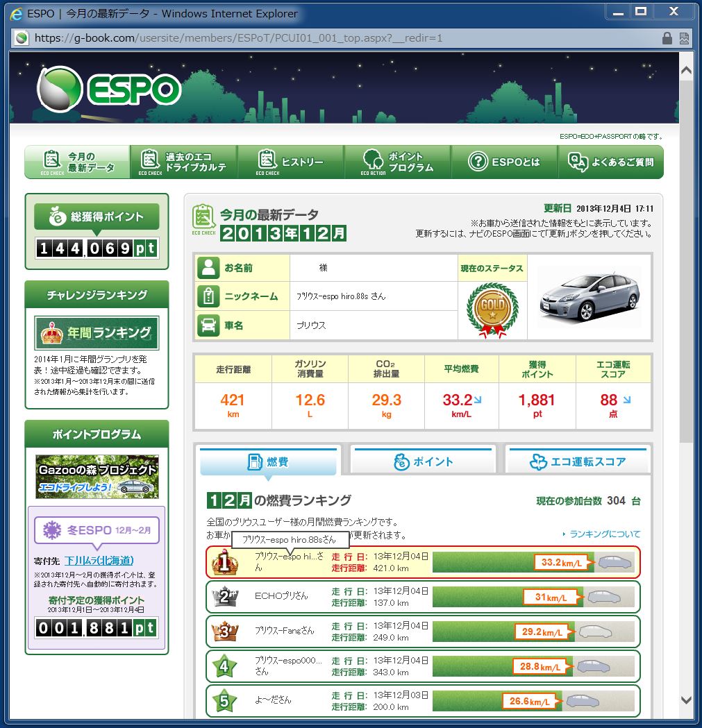Click the 31km/L label on rank 2 bar

551,597
